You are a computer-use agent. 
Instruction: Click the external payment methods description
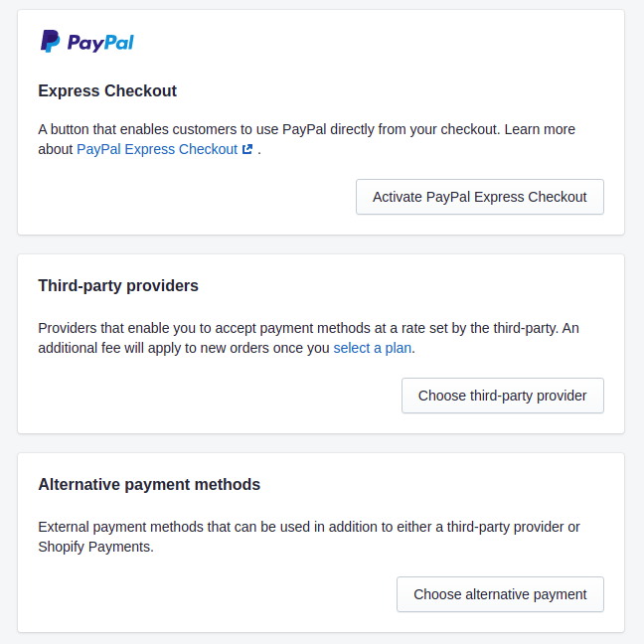tap(309, 537)
